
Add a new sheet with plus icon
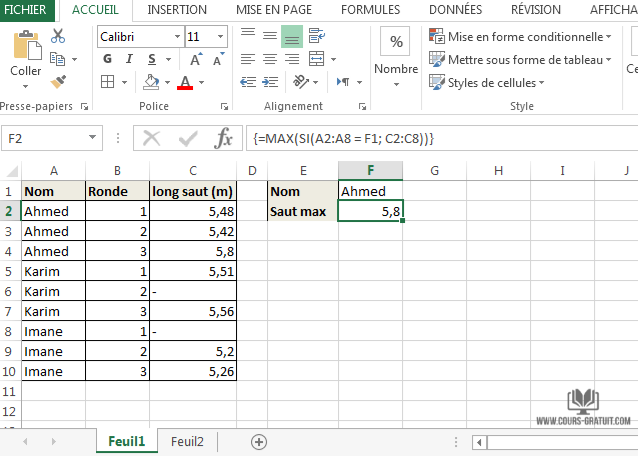(x=259, y=441)
